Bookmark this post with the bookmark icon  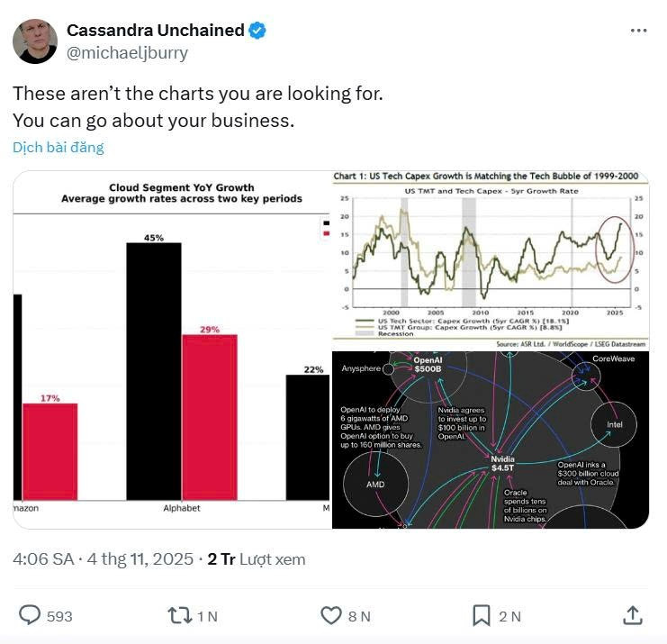click(x=482, y=615)
